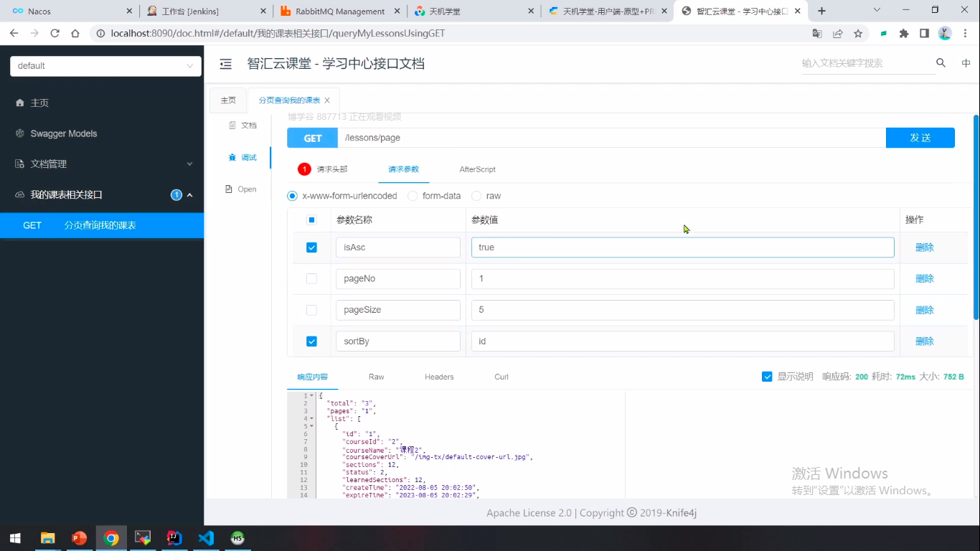Click the search magnifier icon
980x551 pixels.
tap(941, 63)
